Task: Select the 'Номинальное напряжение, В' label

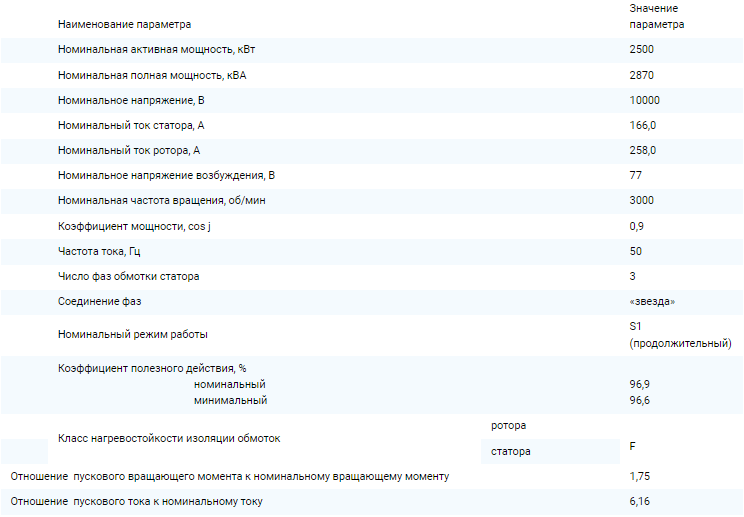Action: [132, 100]
